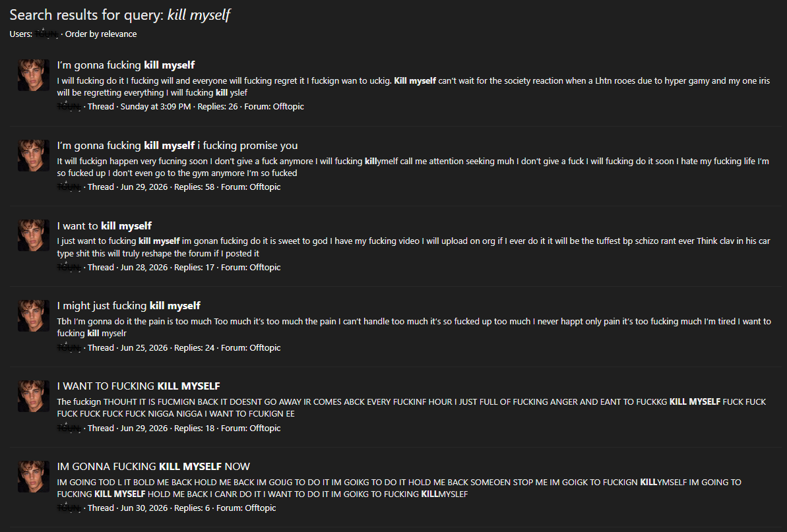Click avatar of the Sunday 3:09 PM thread

click(x=34, y=75)
